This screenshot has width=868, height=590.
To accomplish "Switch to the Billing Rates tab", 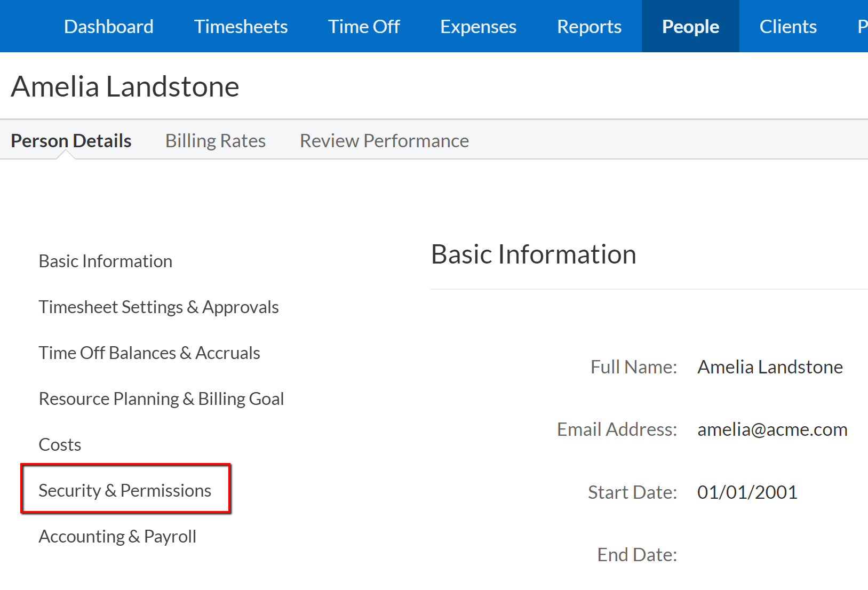I will tap(216, 141).
